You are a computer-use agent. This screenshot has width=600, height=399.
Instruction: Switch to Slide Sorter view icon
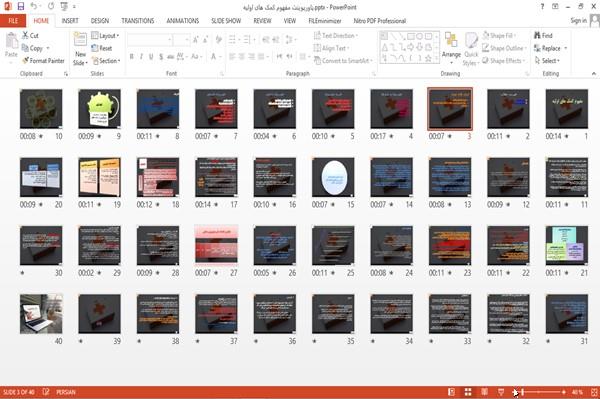coord(468,392)
